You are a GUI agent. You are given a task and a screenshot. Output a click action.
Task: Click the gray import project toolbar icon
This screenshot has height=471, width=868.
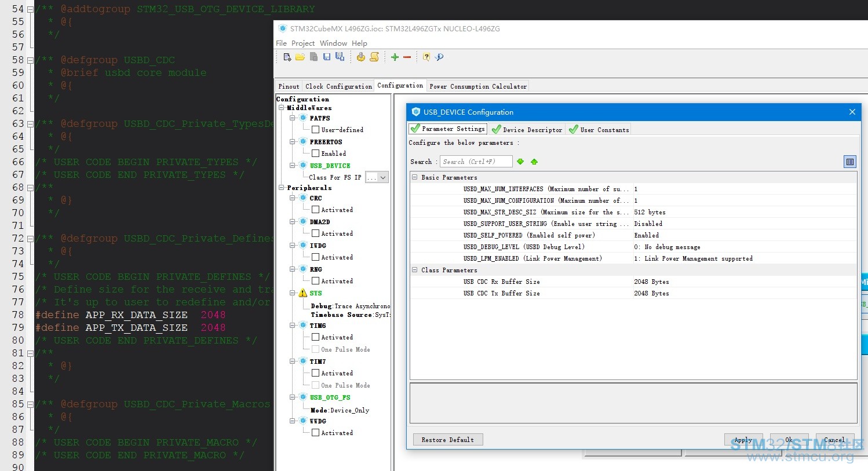coord(313,57)
